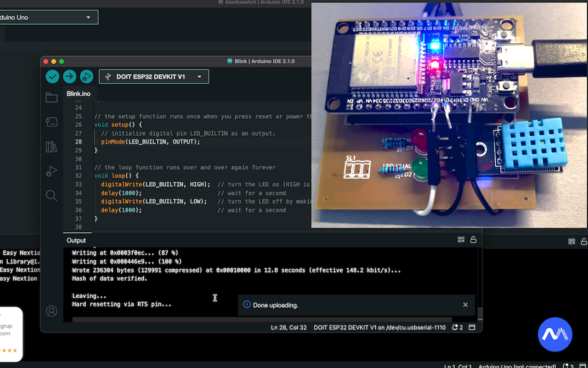Select the Blink.ino editor tab
This screenshot has width=588, height=368.
pos(79,94)
